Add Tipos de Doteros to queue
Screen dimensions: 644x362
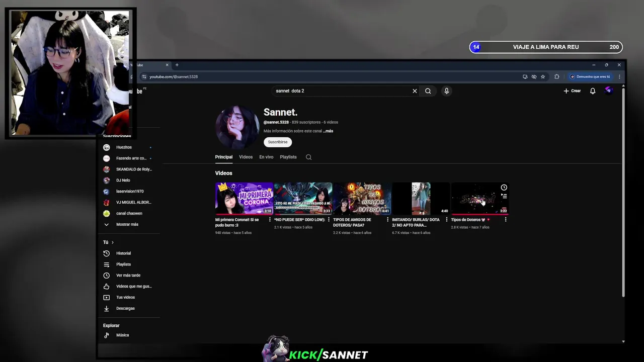click(504, 196)
